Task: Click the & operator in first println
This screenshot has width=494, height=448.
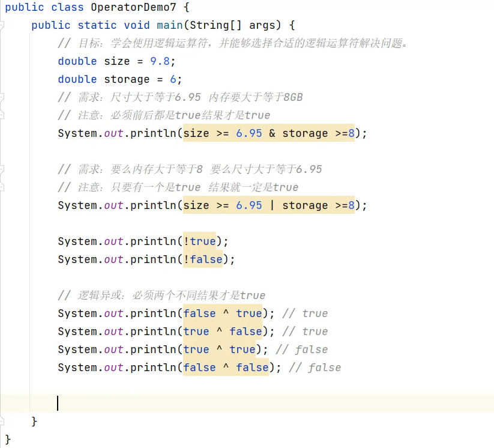Action: [272, 133]
